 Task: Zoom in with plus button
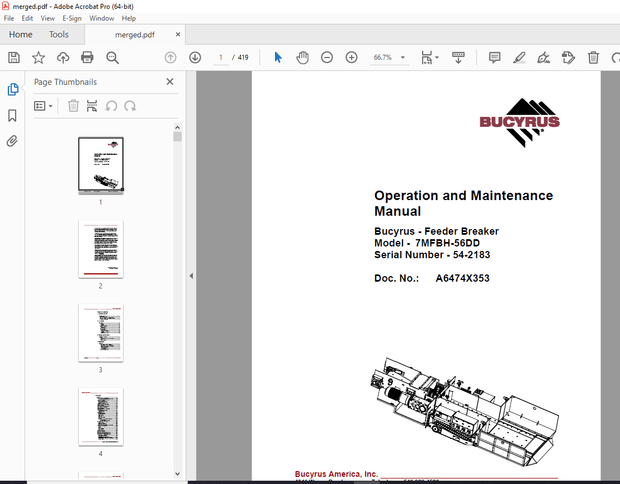point(352,58)
